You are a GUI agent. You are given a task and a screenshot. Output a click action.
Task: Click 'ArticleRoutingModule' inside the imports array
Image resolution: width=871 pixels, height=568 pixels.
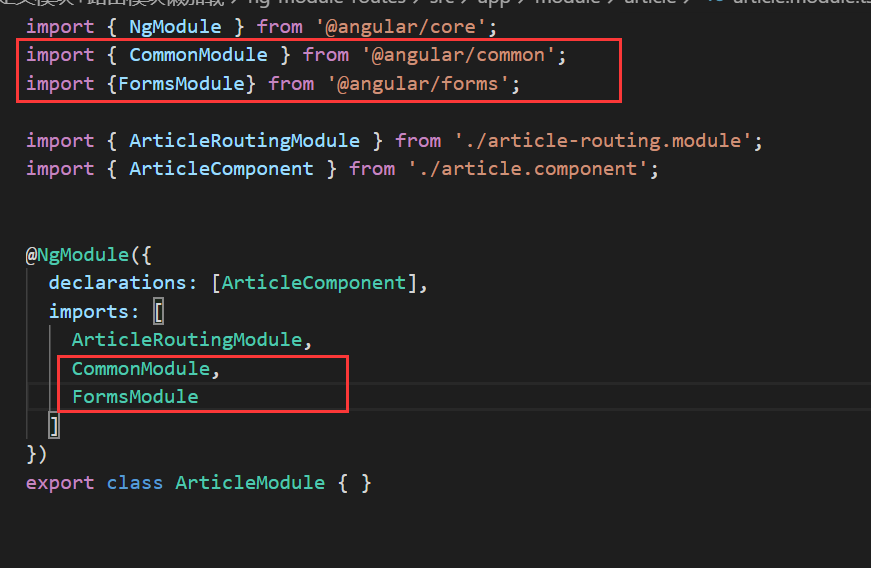(x=187, y=340)
